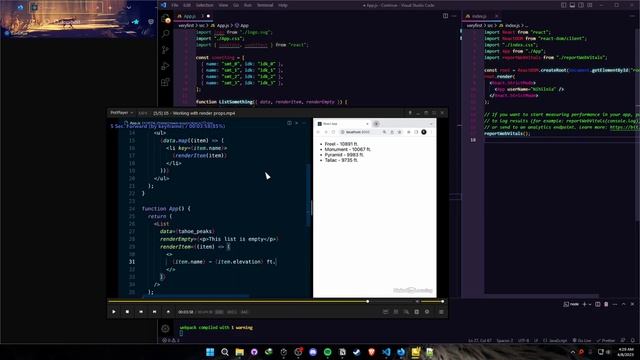Stop video playback in PotPlayer

[x=127, y=312]
